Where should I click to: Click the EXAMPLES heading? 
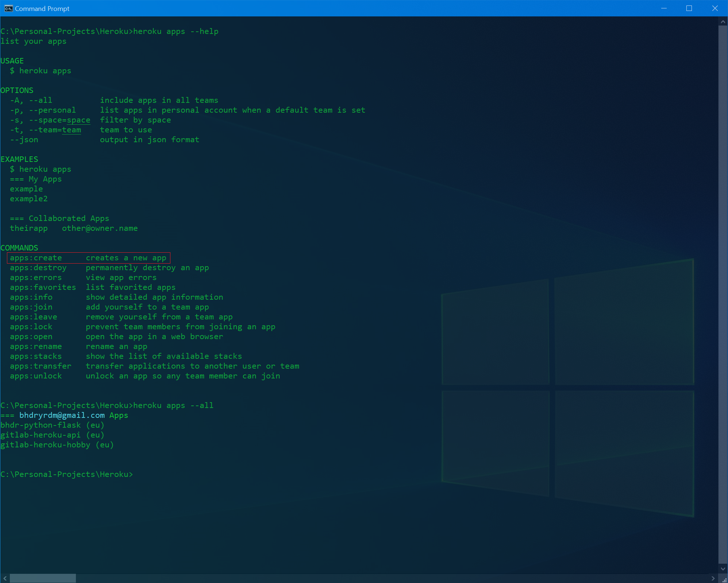click(19, 159)
